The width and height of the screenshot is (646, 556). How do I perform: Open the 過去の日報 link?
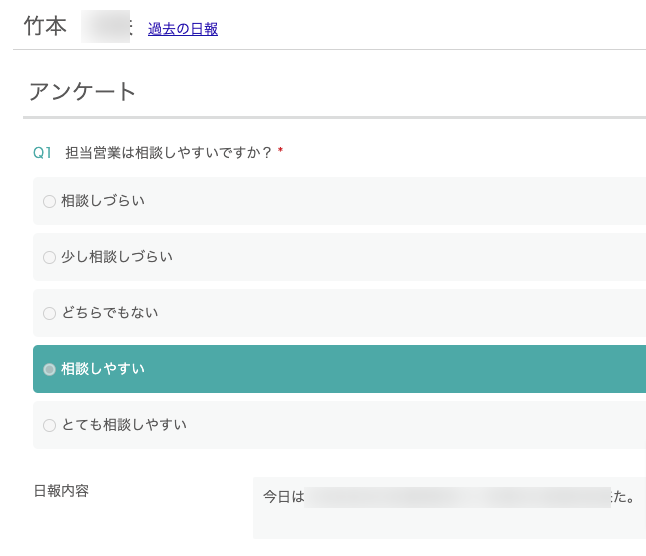[183, 29]
